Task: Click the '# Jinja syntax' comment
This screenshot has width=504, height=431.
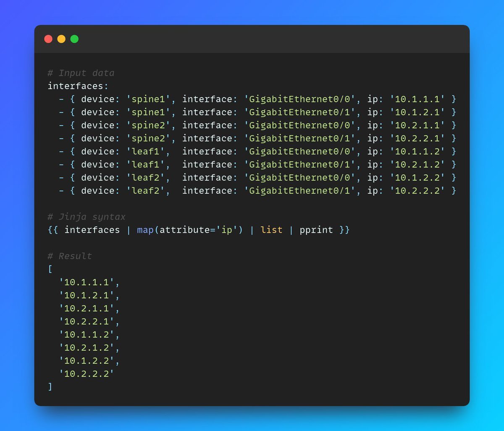Action: tap(87, 217)
